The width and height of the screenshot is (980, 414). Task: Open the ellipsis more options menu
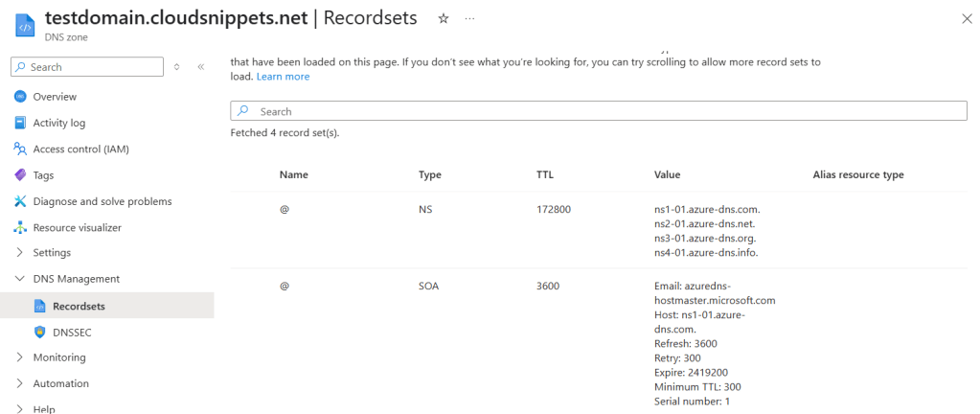pyautogui.click(x=468, y=19)
